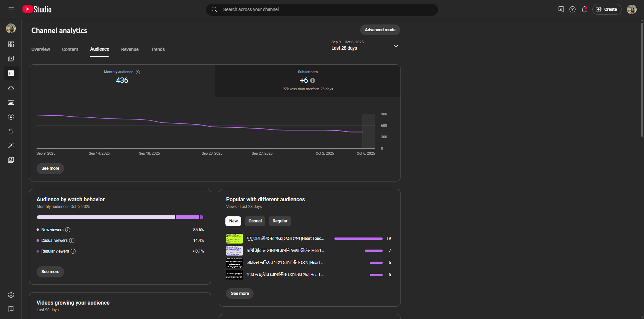644x319 pixels.
Task: Open the Create button menu
Action: (x=606, y=9)
